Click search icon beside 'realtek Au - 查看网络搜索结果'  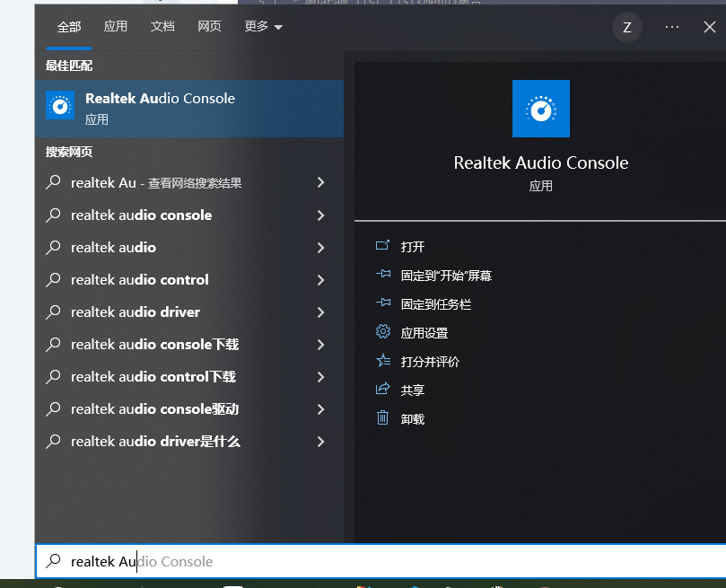[53, 182]
